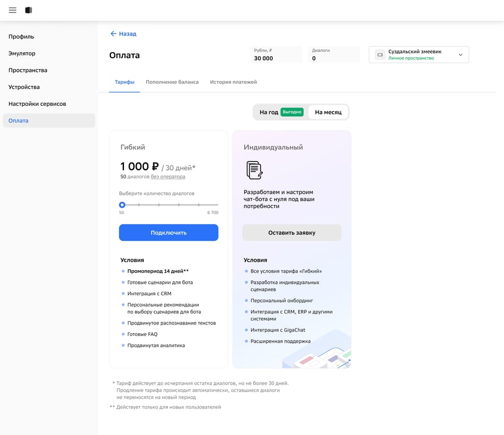Viewport: 504px width, 435px height.
Task: Click the Оставить заявку button
Action: point(292,233)
